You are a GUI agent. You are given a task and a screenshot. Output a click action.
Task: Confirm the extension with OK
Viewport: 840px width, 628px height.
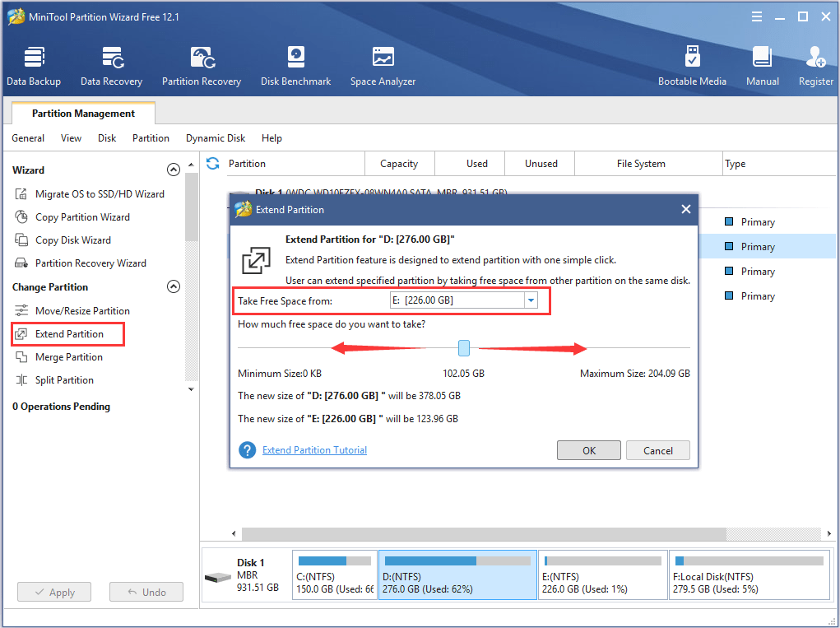(x=589, y=451)
